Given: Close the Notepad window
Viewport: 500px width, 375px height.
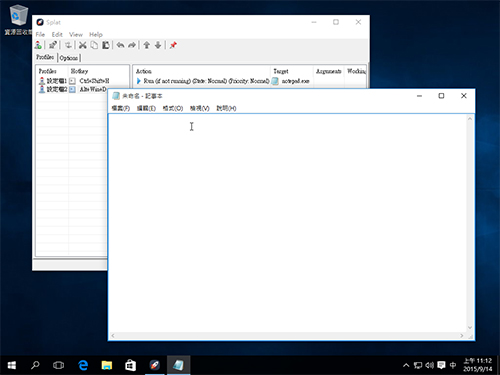Looking at the screenshot, I should pyautogui.click(x=464, y=96).
